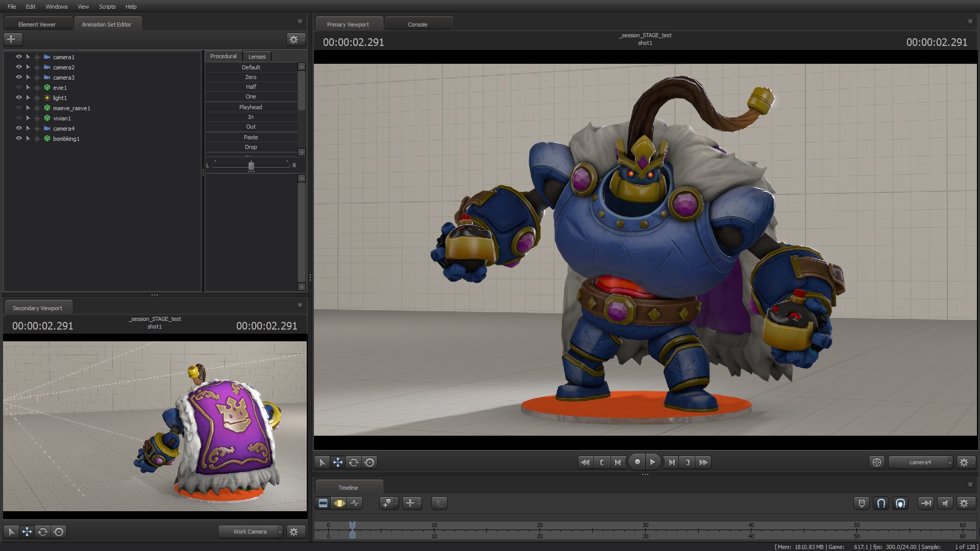Screen dimensions: 980x551
Task: Select the translate manipulator tool above the Timeline
Action: [x=337, y=462]
